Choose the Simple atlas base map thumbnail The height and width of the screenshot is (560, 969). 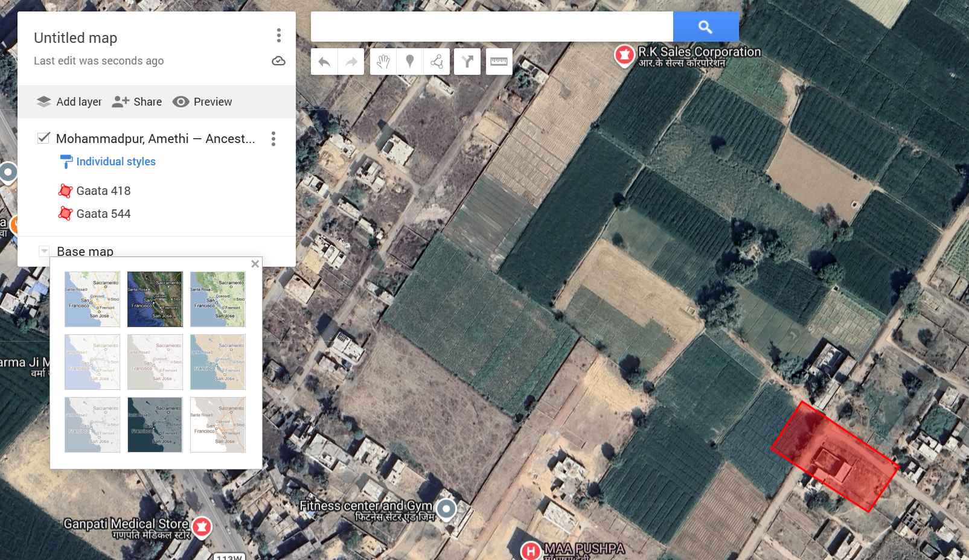tap(218, 362)
